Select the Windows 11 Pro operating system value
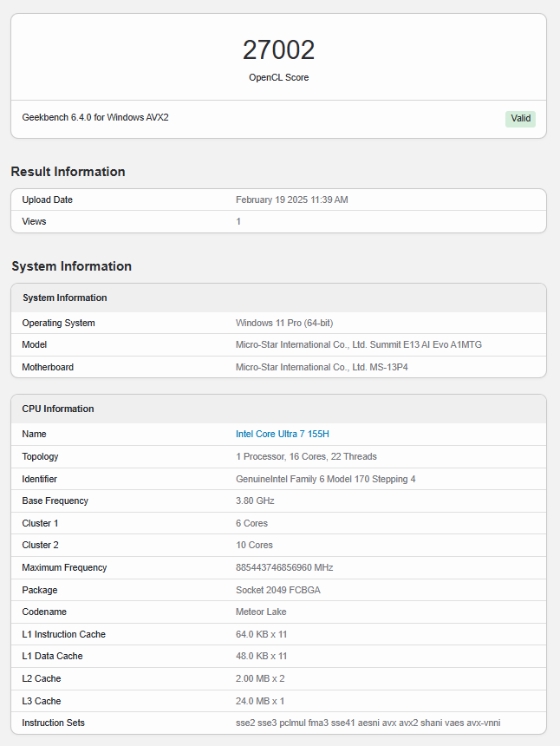The height and width of the screenshot is (746, 560). click(284, 323)
